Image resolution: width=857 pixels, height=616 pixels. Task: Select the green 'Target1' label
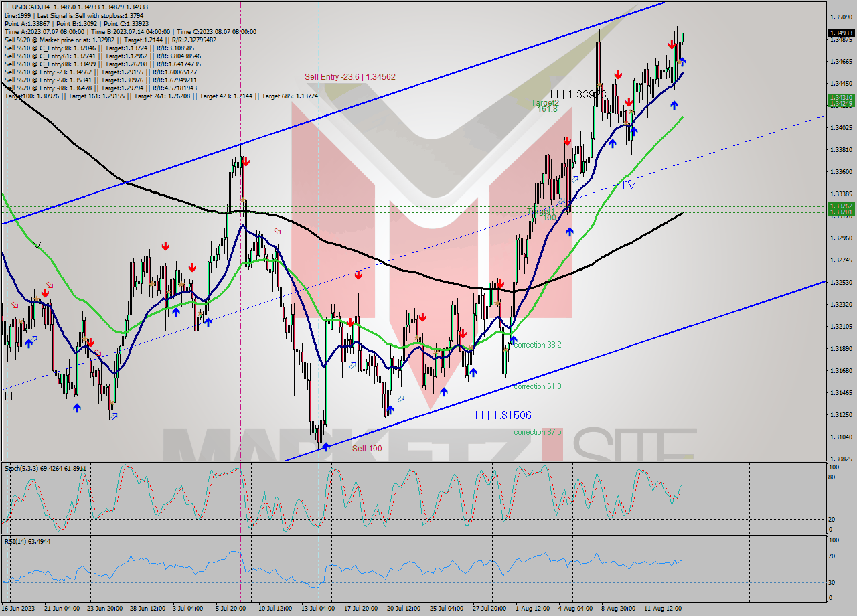coord(540,212)
